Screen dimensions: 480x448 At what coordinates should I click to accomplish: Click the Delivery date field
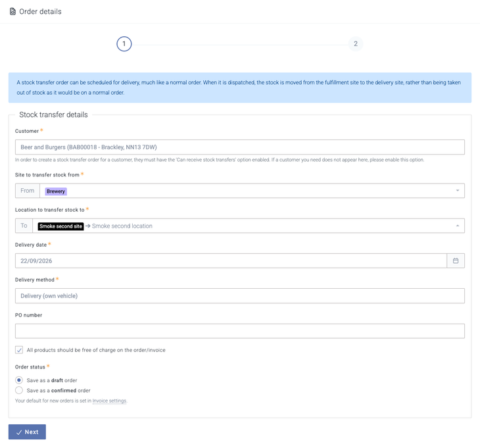coord(231,261)
